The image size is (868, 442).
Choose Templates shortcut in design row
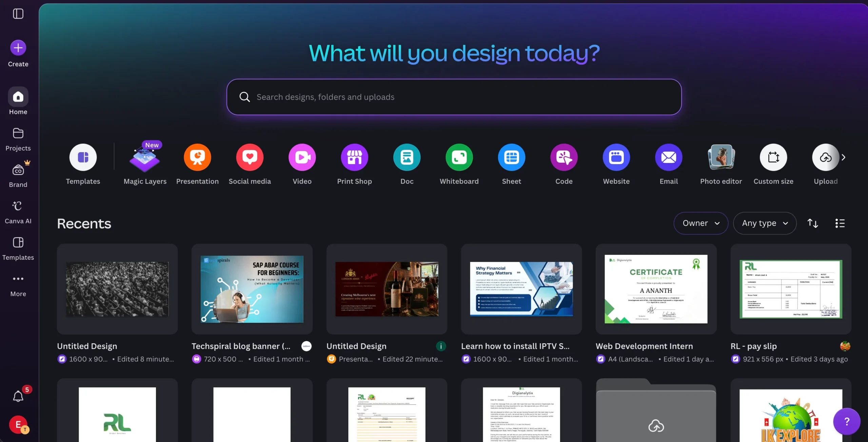coord(83,164)
